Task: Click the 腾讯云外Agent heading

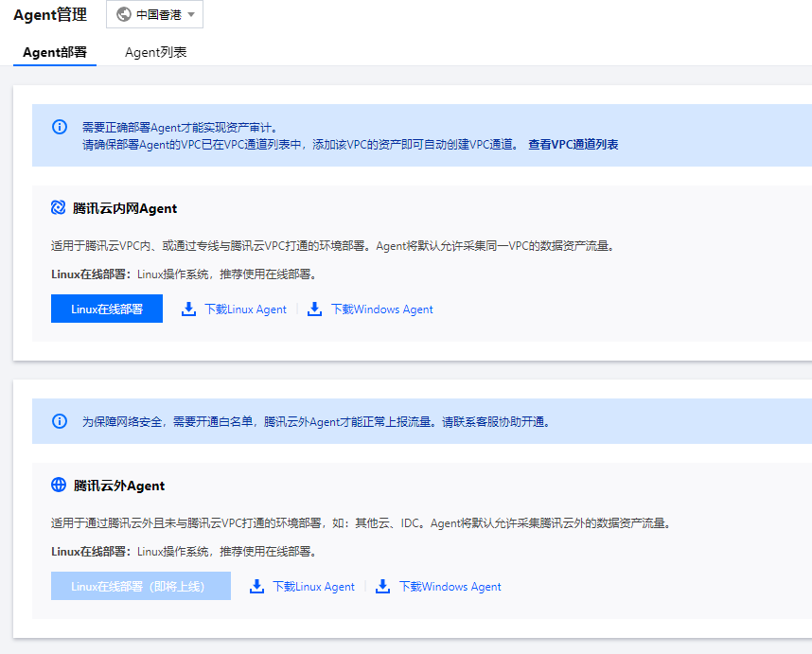Action: click(x=119, y=486)
